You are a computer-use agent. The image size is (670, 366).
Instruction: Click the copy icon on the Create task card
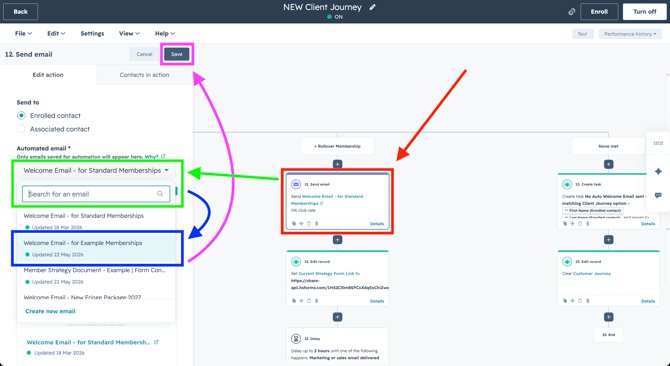(x=565, y=224)
